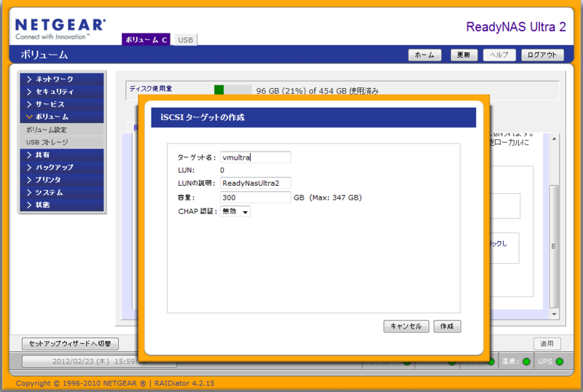Expand the システム sidebar menu
The width and height of the screenshot is (583, 392).
pos(62,192)
